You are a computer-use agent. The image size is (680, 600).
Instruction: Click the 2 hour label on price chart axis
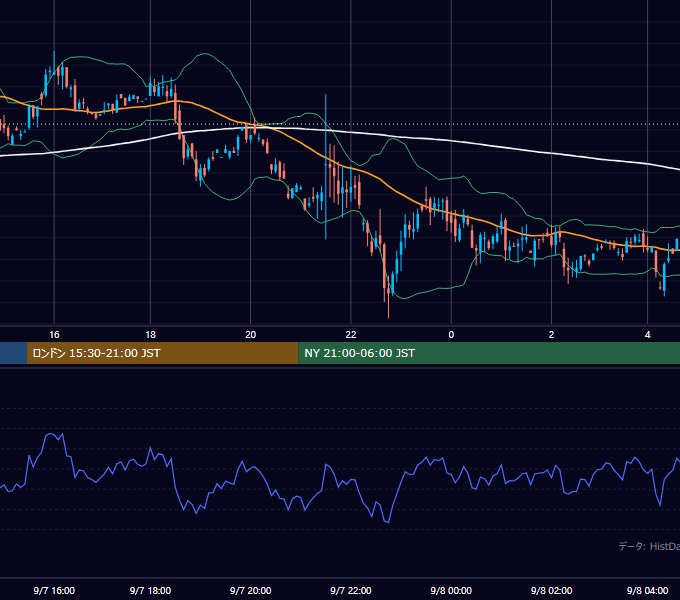[x=551, y=335]
